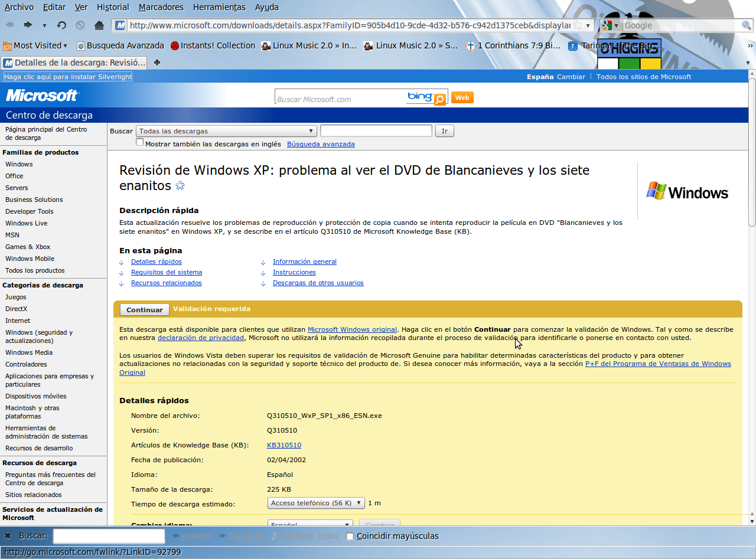The image size is (756, 559).
Task: Click the down arrow next to Descargas de otros usuarios
Action: coord(263,284)
